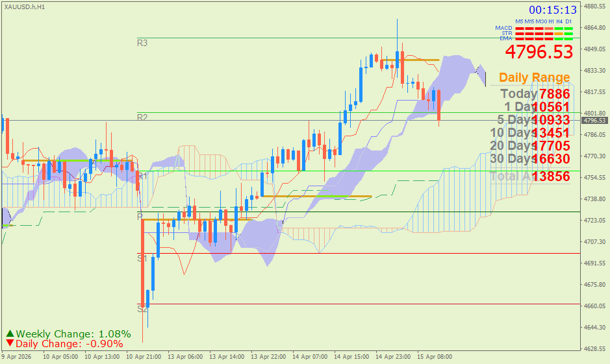610x364 pixels.
Task: Click the P pivot level label
Action: click(x=140, y=217)
